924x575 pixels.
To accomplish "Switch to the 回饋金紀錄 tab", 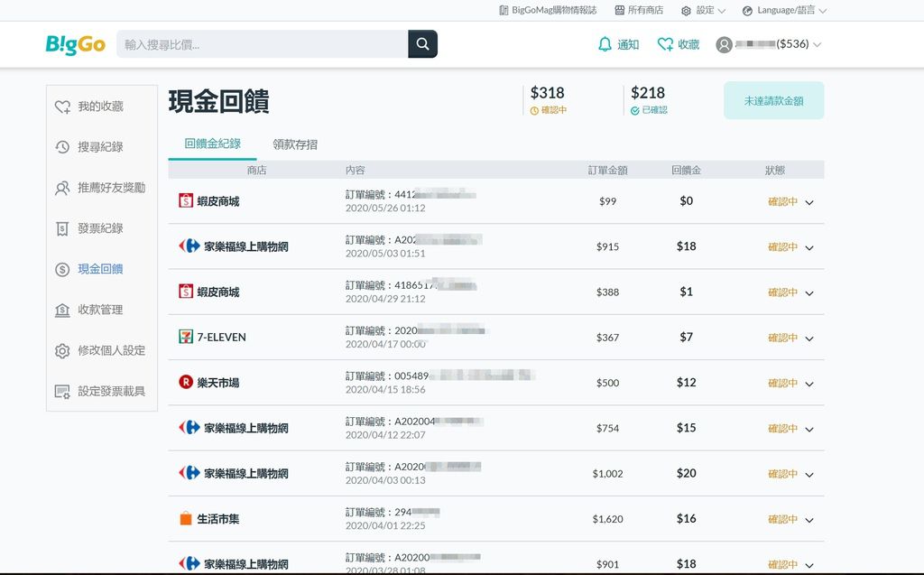I will tap(212, 144).
